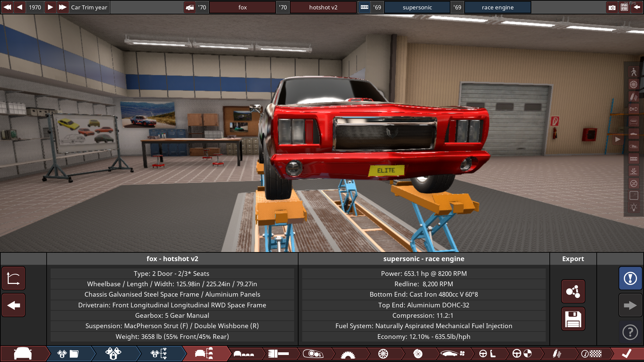The width and height of the screenshot is (644, 362).
Task: Jump forward to the latest year
Action: pyautogui.click(x=63, y=7)
